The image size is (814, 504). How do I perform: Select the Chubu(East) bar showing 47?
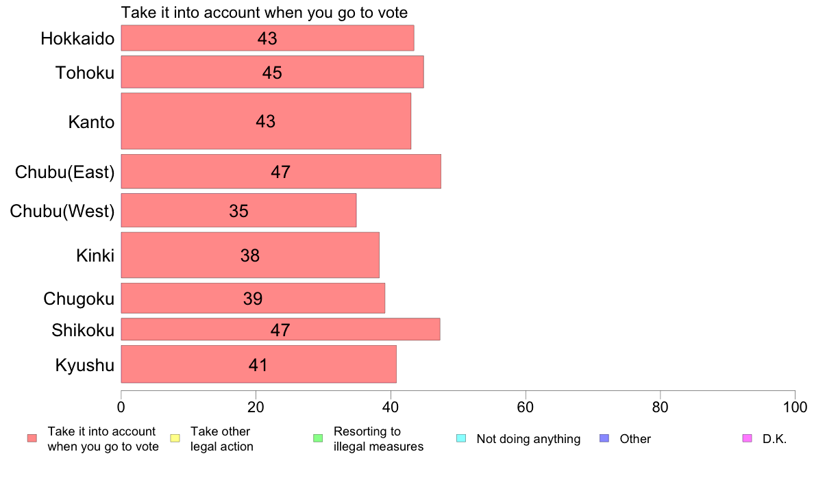tap(281, 171)
